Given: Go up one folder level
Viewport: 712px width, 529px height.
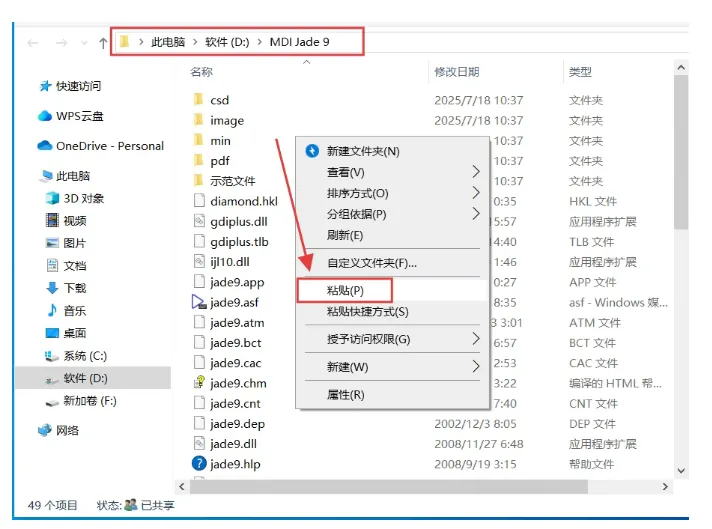Looking at the screenshot, I should [x=103, y=43].
